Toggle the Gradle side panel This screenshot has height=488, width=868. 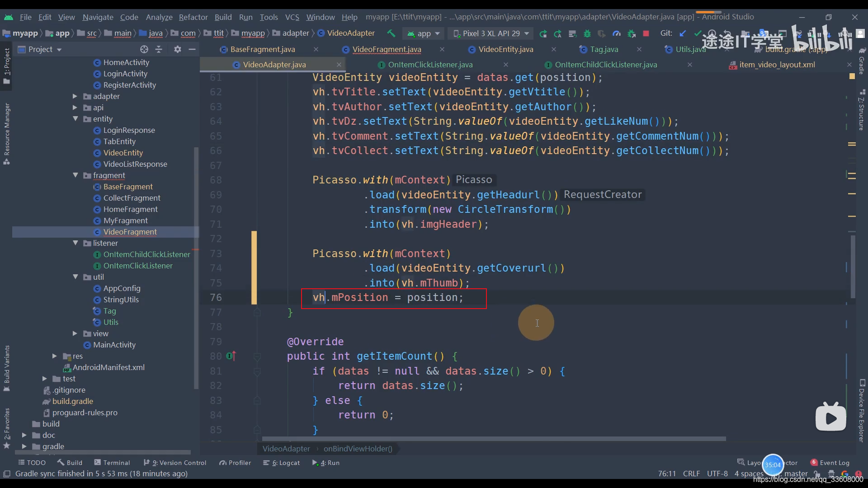coord(862,61)
